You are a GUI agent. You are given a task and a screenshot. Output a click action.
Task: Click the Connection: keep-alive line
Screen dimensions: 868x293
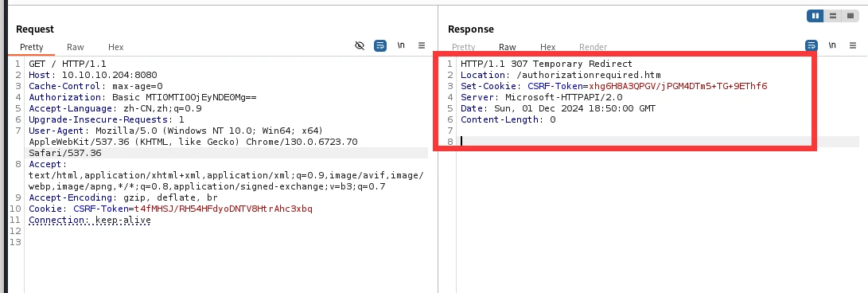click(90, 220)
